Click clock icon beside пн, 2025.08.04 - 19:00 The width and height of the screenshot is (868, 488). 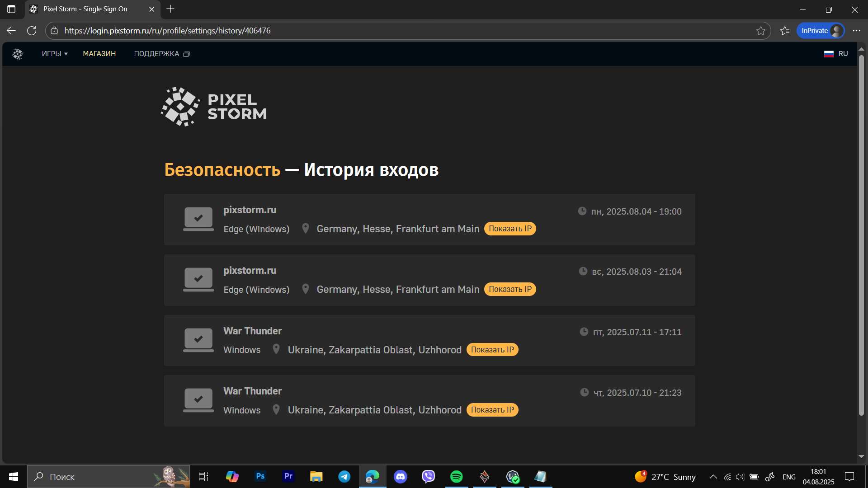point(582,211)
